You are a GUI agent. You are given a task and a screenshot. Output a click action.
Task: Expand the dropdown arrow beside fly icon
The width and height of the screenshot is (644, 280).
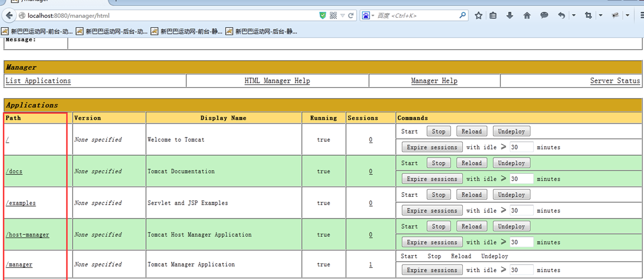pyautogui.click(x=628, y=16)
